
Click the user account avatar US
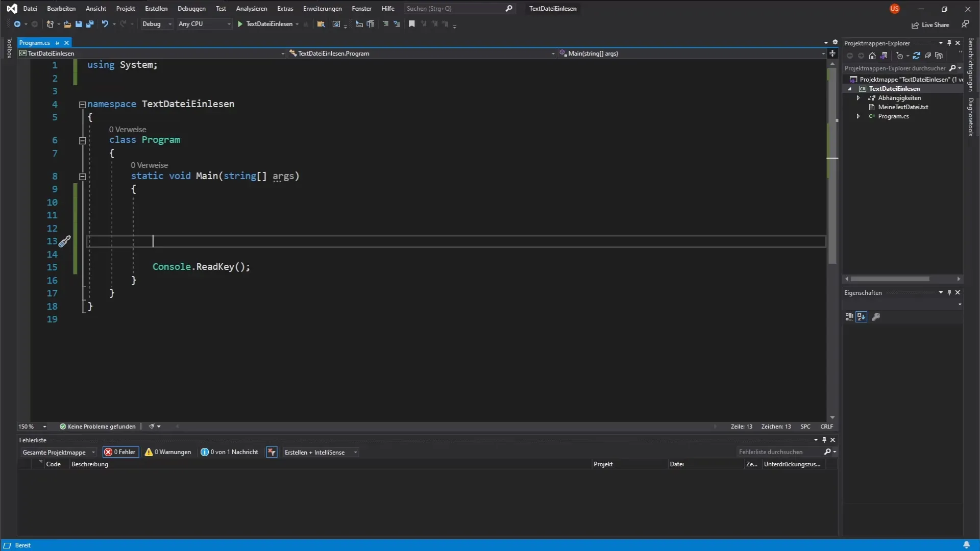[x=894, y=9]
